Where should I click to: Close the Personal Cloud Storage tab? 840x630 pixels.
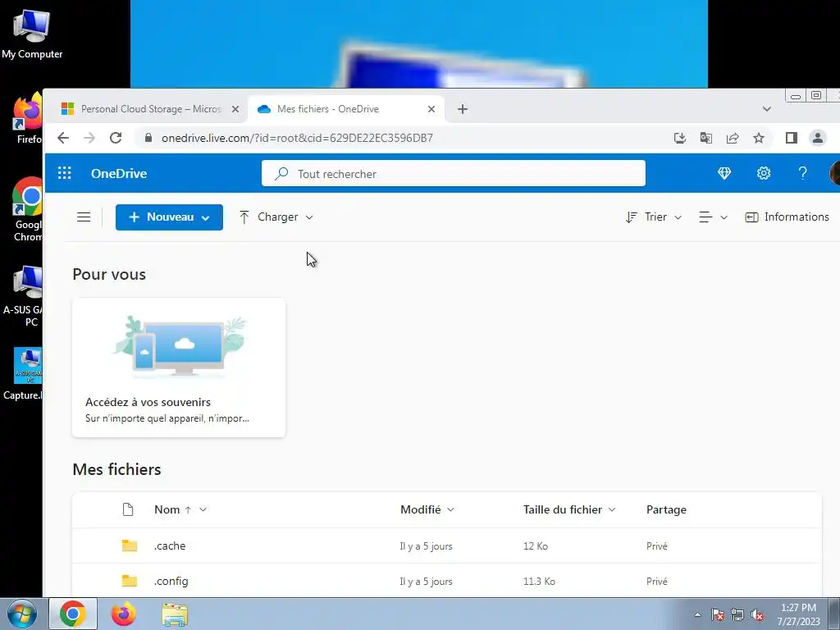(x=235, y=109)
